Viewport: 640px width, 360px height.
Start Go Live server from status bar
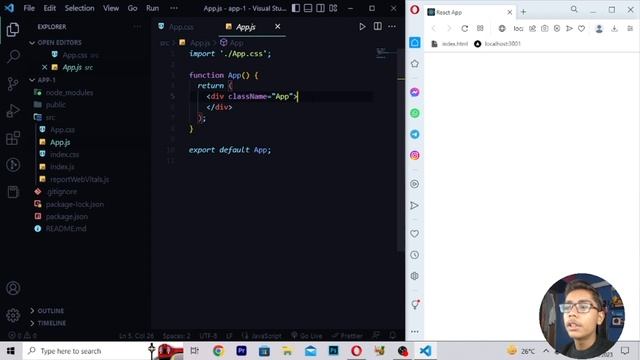tap(307, 336)
